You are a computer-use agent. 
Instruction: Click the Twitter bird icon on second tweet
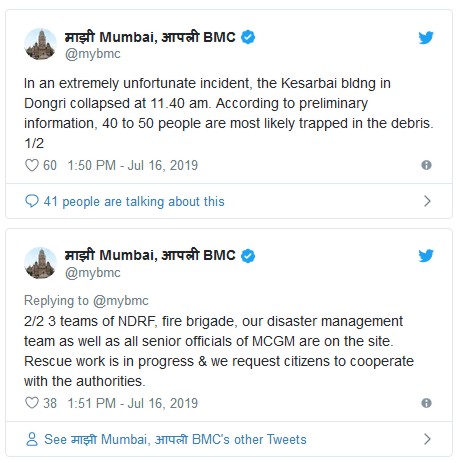click(x=426, y=256)
